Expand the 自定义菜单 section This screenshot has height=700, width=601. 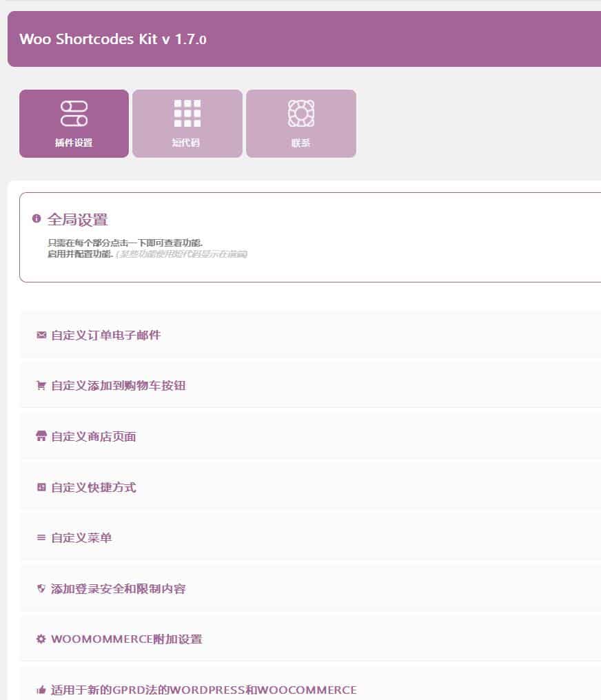[x=310, y=538]
